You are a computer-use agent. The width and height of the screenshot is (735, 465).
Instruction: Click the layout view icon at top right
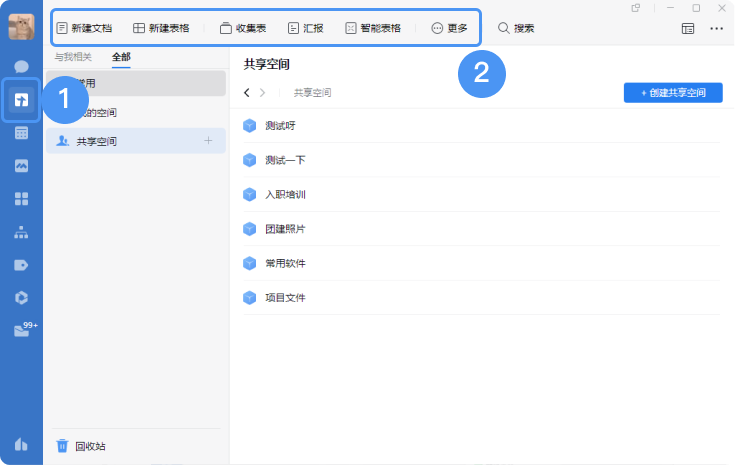pos(688,28)
